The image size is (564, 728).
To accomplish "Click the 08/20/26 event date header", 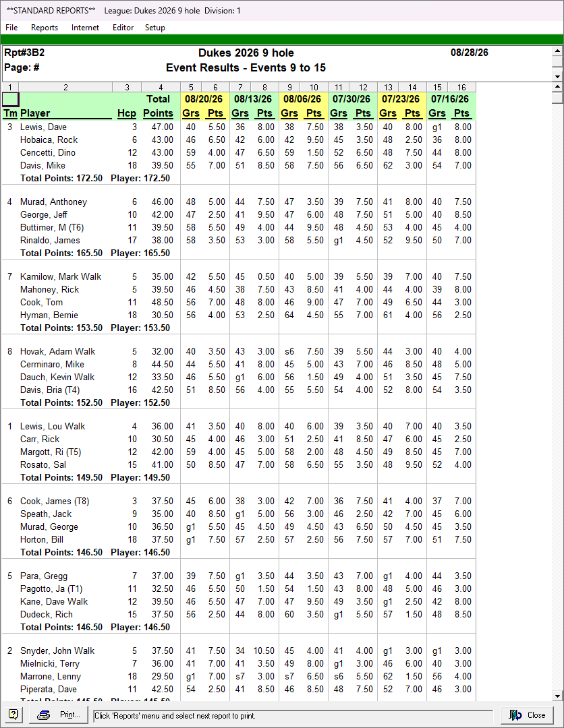I will pos(204,99).
